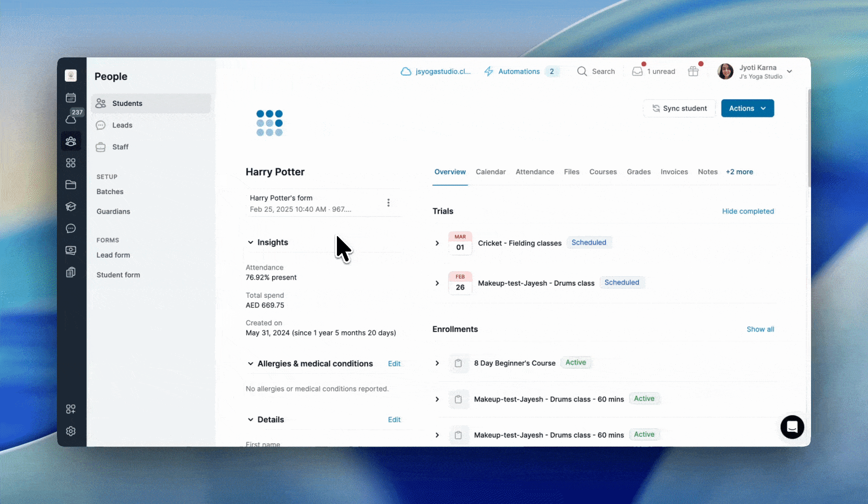Switch to the Invoices tab
This screenshot has height=504, width=868.
coord(674,172)
